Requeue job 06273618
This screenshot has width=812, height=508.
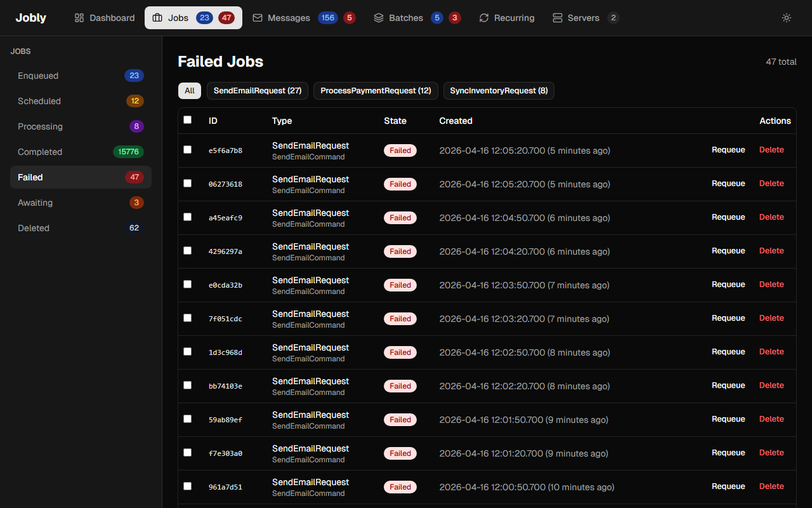(728, 184)
